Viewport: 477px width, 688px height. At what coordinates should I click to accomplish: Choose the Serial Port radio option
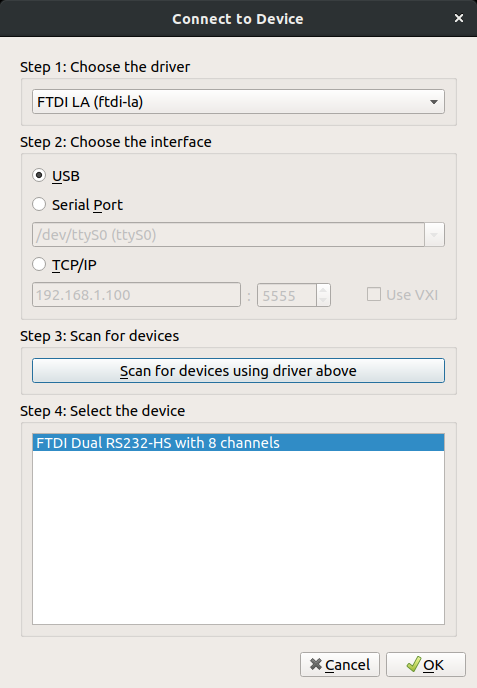[39, 204]
